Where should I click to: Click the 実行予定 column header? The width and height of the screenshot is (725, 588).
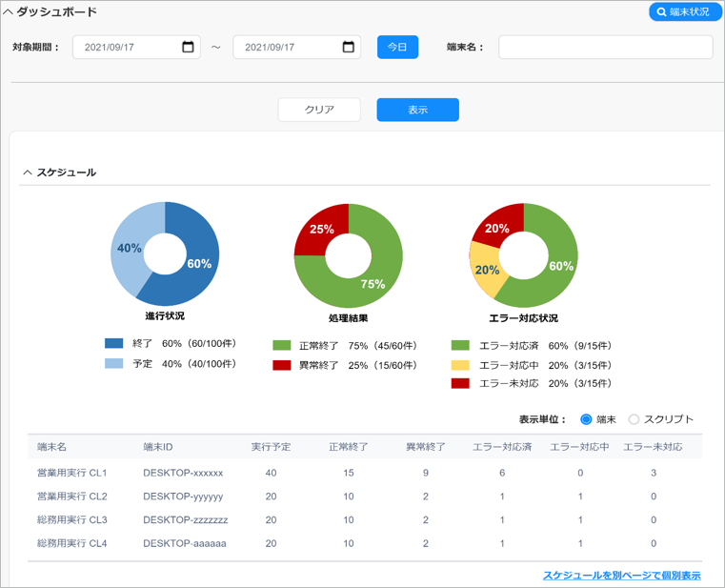pos(271,447)
